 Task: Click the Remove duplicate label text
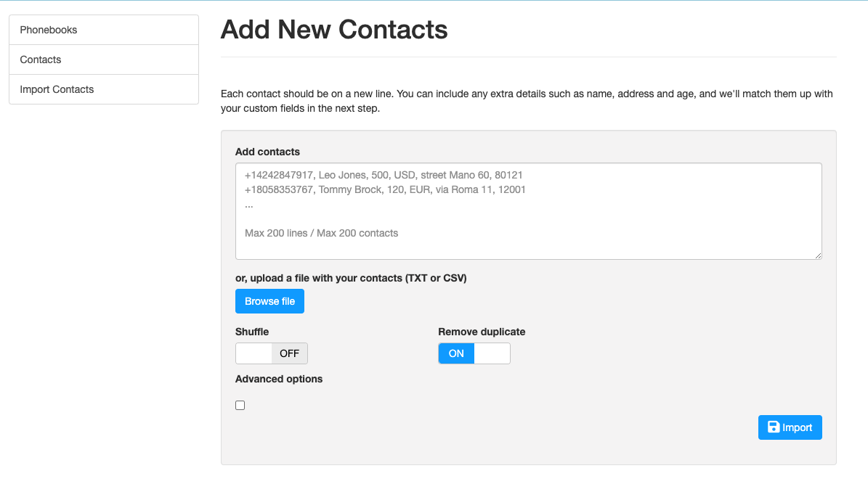coord(482,332)
